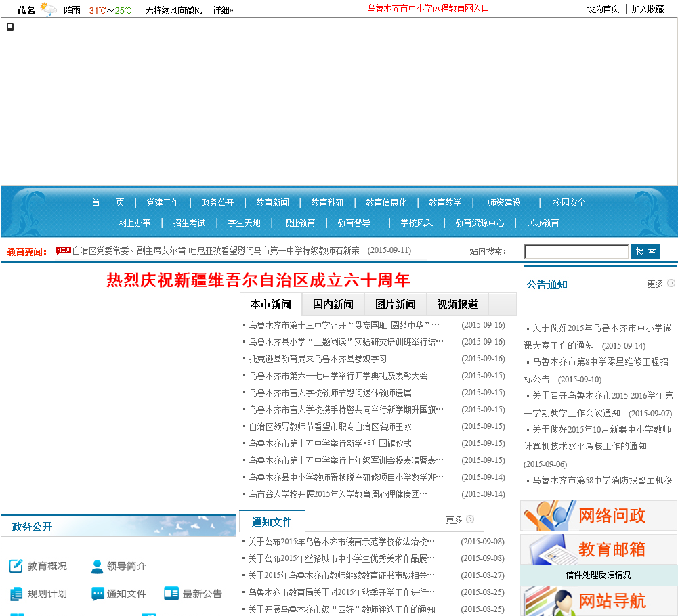
Task: Click the 热烈庆祝新疆维吾尔自治区成立六十周年 headline
Action: coord(258,280)
